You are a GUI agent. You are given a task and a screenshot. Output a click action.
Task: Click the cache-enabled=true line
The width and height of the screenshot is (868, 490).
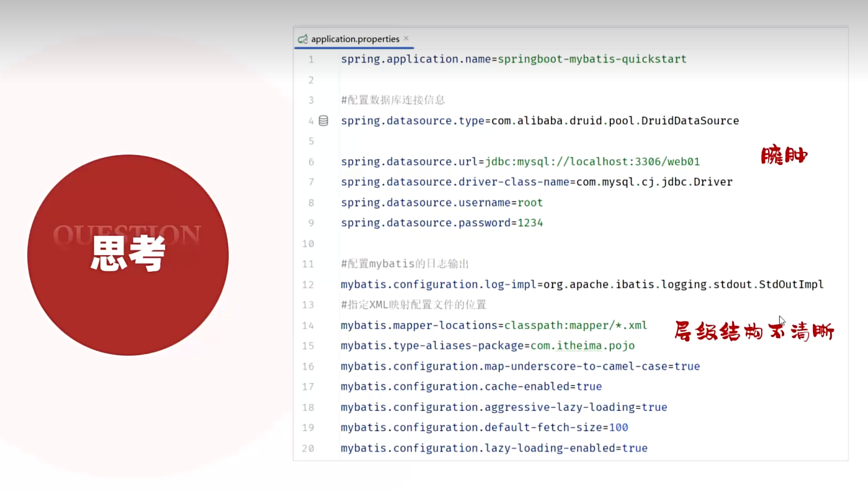tap(471, 387)
